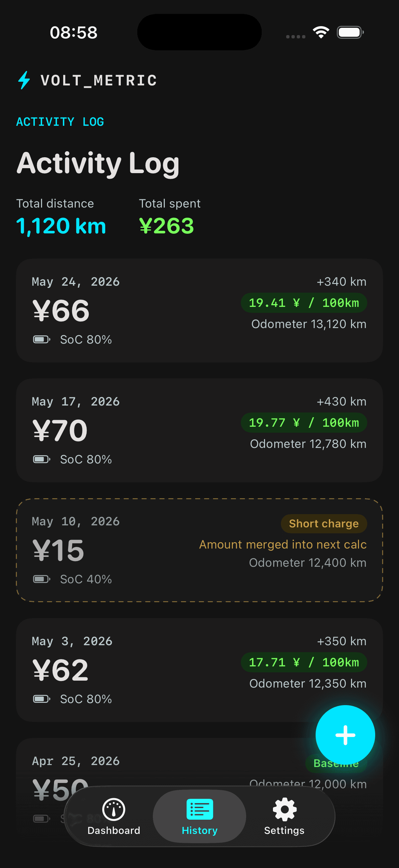Image resolution: width=399 pixels, height=868 pixels.
Task: Tap the Wi-Fi status icon
Action: click(x=321, y=32)
